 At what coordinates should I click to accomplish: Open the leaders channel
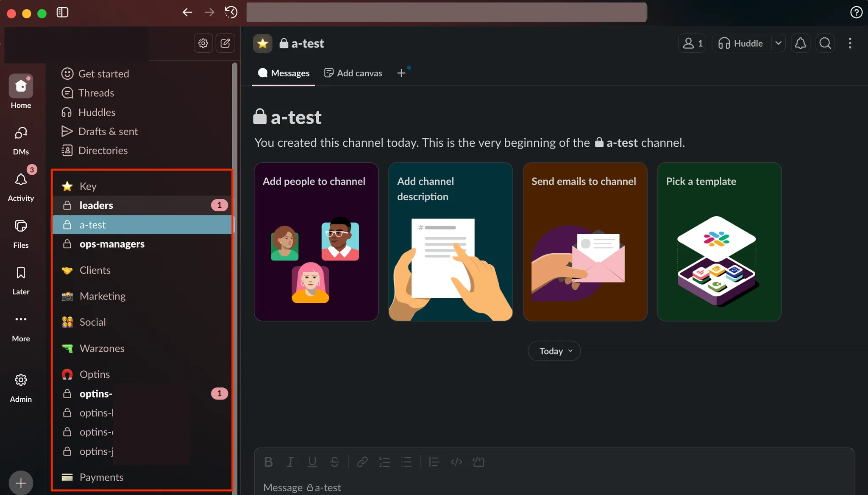coord(96,205)
